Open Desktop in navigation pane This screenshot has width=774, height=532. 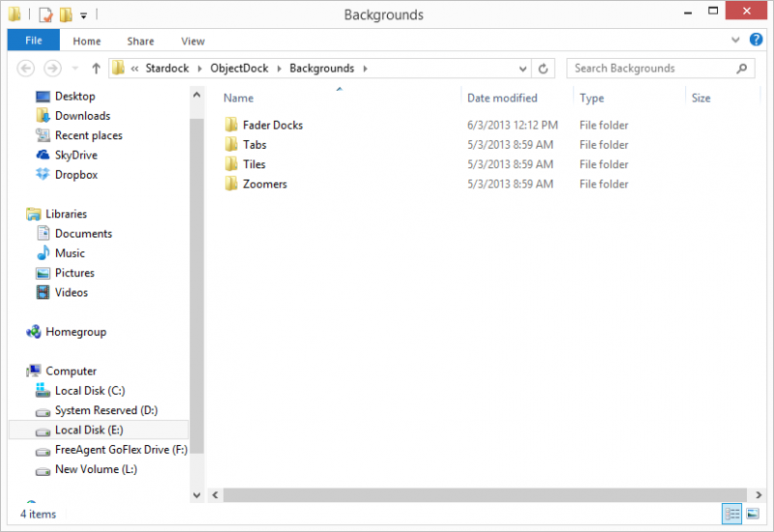(74, 96)
